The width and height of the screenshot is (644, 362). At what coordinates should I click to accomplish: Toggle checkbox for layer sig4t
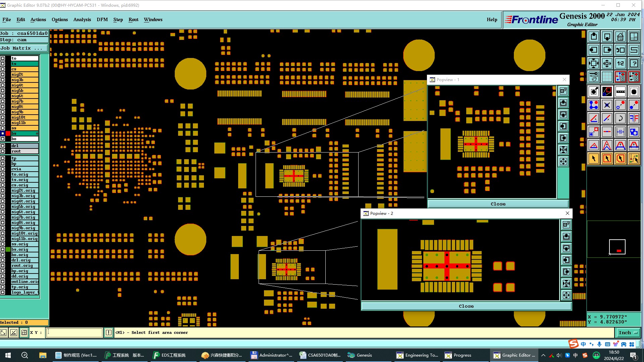3,85
